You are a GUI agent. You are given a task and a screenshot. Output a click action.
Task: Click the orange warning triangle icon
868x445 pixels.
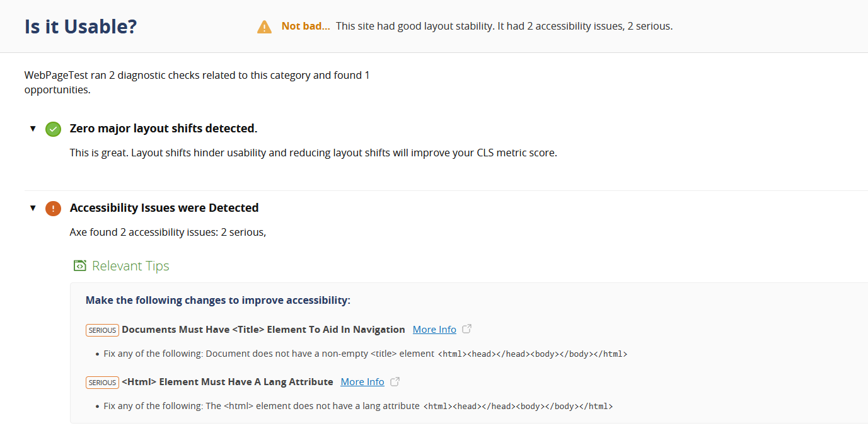[264, 27]
